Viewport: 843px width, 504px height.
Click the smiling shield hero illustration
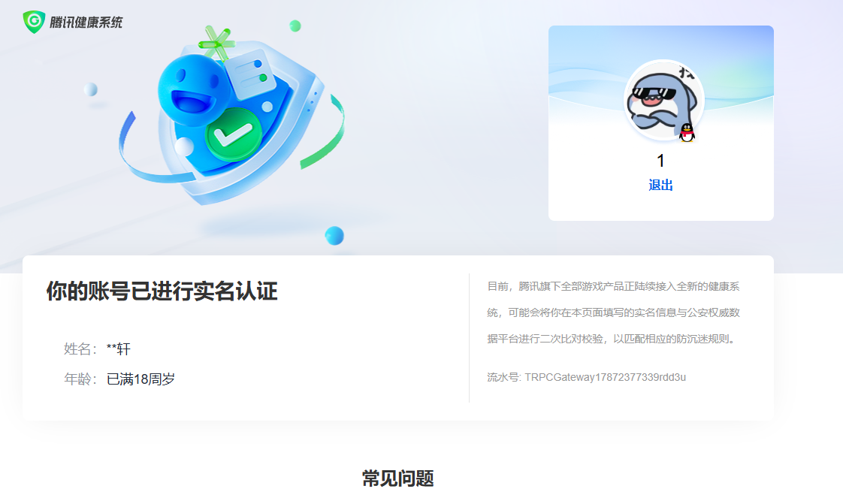point(231,116)
